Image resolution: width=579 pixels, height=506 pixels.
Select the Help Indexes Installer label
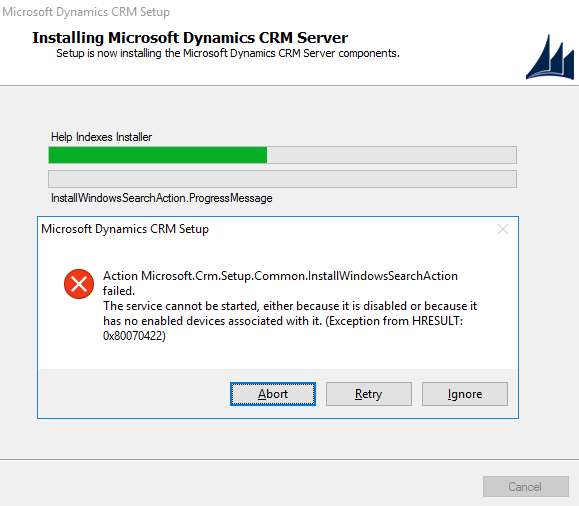click(101, 137)
